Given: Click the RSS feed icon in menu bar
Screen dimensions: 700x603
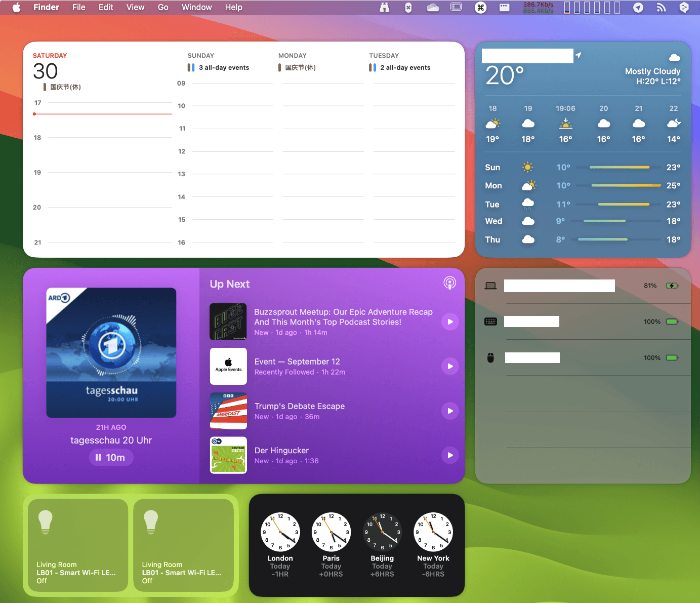Looking at the screenshot, I should [x=661, y=7].
